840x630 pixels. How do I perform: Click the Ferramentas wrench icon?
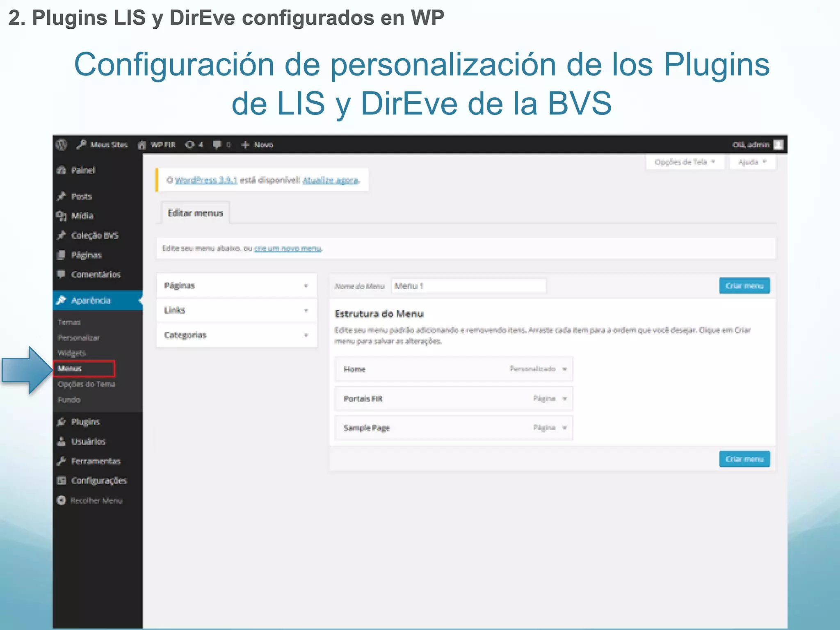coord(62,461)
